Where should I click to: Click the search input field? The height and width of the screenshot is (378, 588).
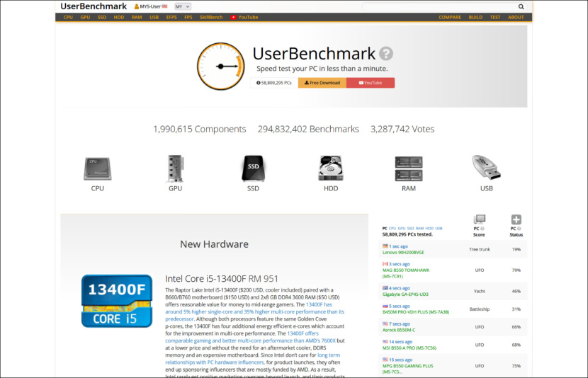point(440,6)
